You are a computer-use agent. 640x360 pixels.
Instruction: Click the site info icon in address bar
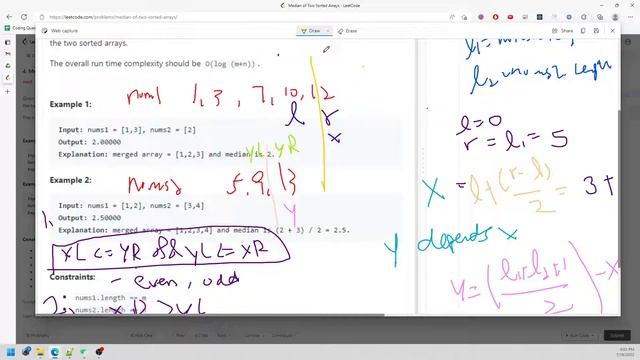click(42, 17)
